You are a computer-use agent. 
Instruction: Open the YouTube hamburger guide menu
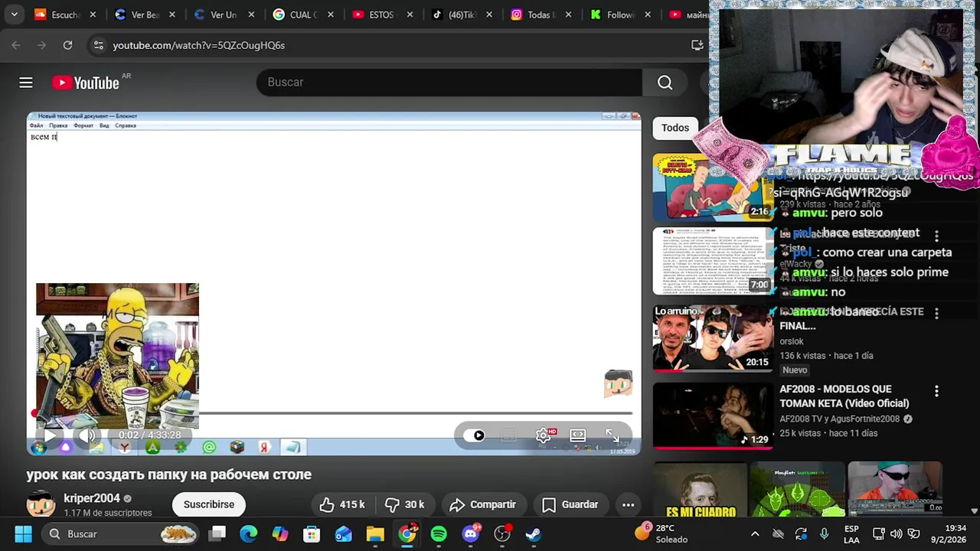pyautogui.click(x=26, y=83)
